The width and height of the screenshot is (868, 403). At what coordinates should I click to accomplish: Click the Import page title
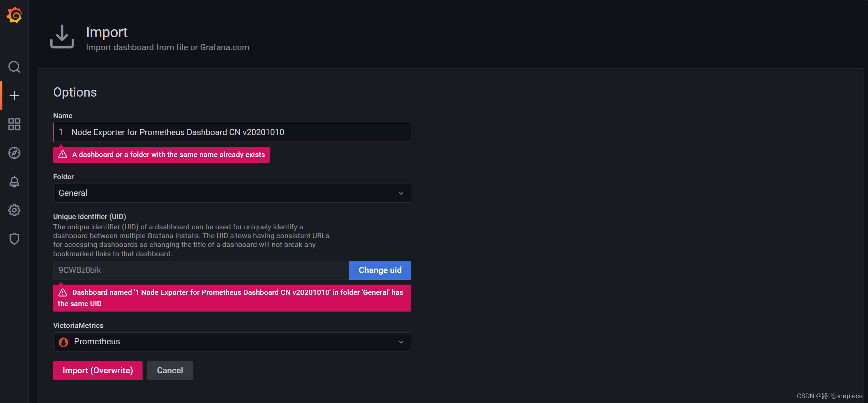coord(107,32)
